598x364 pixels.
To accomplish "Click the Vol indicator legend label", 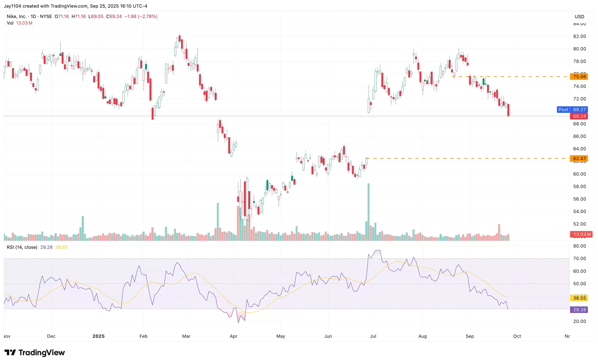I will (x=10, y=23).
